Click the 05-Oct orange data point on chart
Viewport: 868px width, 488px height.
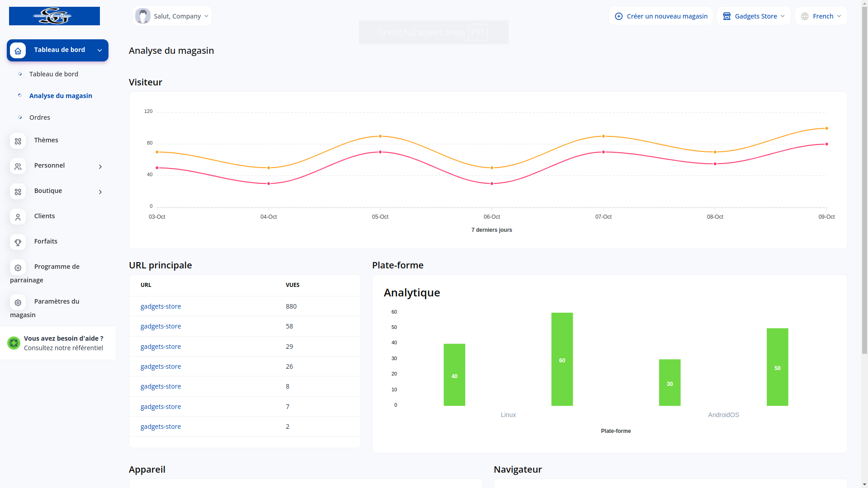pyautogui.click(x=380, y=136)
